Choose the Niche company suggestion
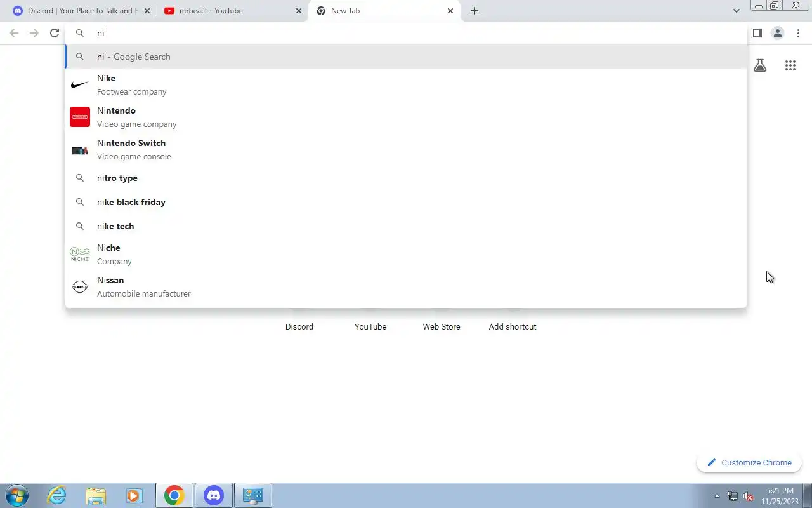The width and height of the screenshot is (812, 508). tap(406, 254)
